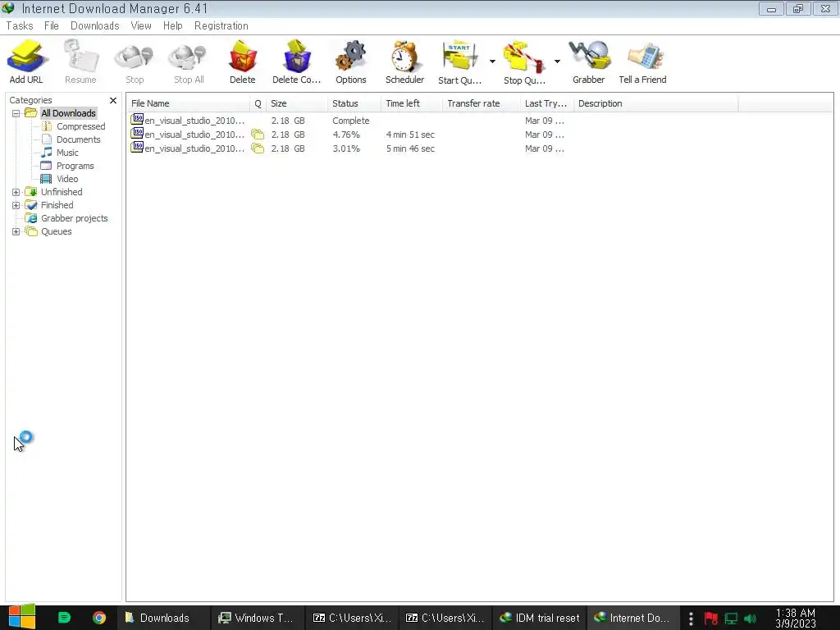Click the Delete toolbar icon
This screenshot has width=840, height=630.
coord(242,57)
